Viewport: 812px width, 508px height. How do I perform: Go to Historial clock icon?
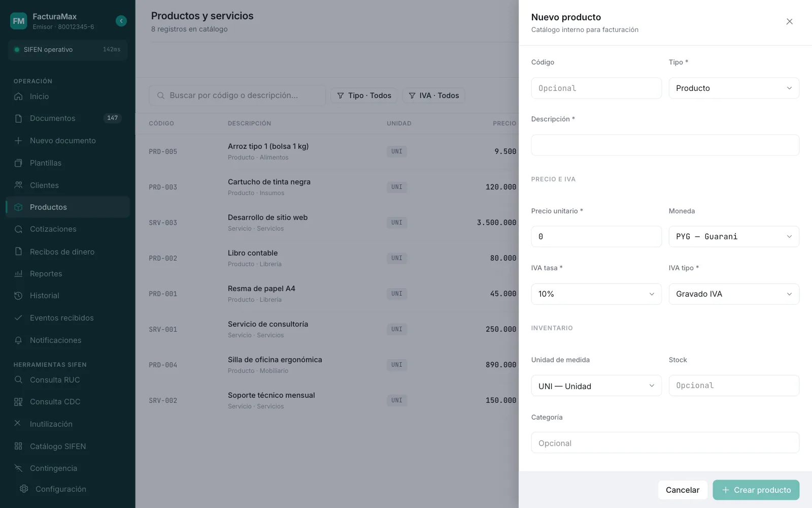pos(18,296)
